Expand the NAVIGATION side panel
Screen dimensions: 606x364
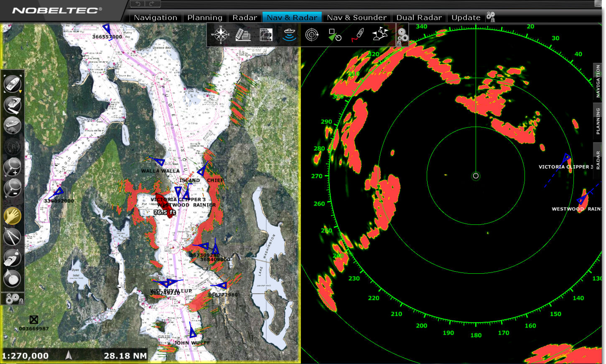pos(598,81)
